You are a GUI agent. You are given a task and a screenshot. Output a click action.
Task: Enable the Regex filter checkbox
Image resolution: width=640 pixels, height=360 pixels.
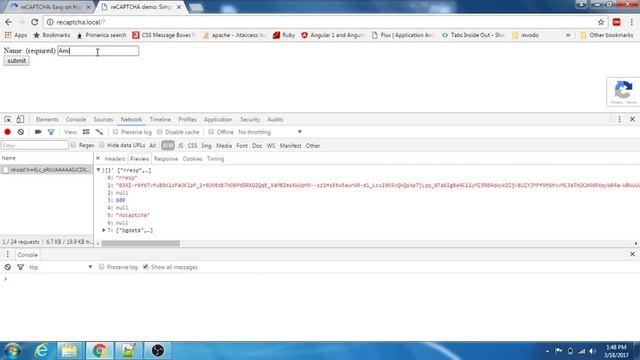point(73,145)
